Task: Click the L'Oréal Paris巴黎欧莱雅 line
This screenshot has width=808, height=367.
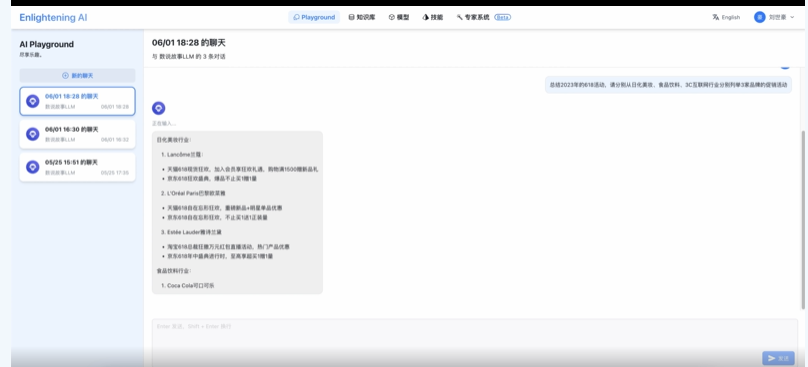Action: click(x=193, y=193)
